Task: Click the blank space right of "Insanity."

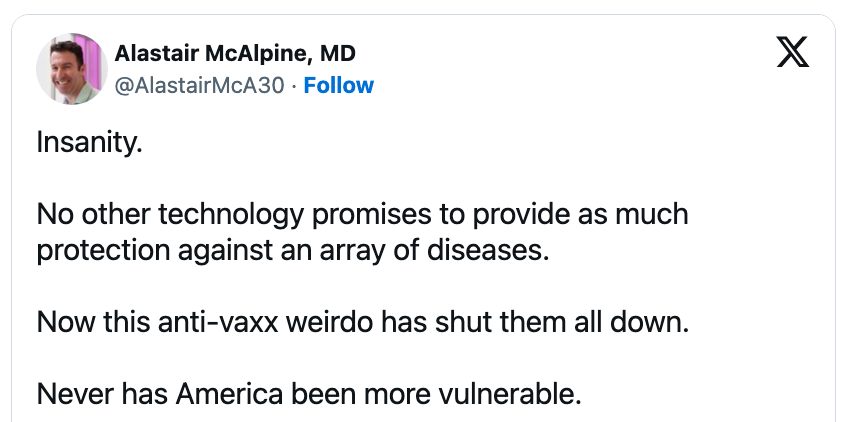Action: tap(450, 142)
